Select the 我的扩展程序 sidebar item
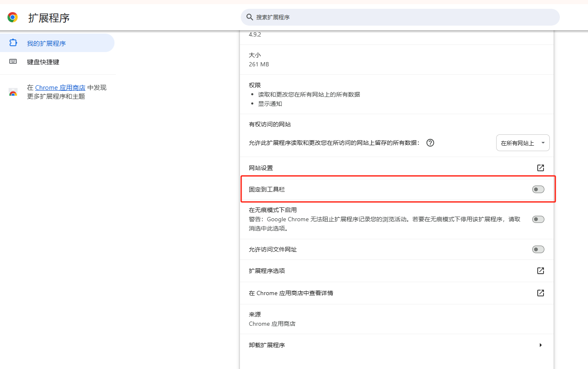Image resolution: width=588 pixels, height=369 pixels. tap(57, 43)
